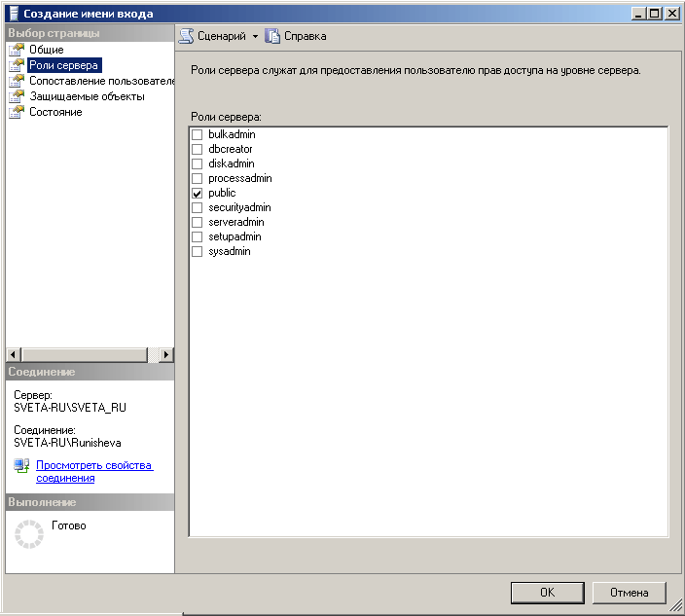Uncheck the public server role

pos(198,194)
